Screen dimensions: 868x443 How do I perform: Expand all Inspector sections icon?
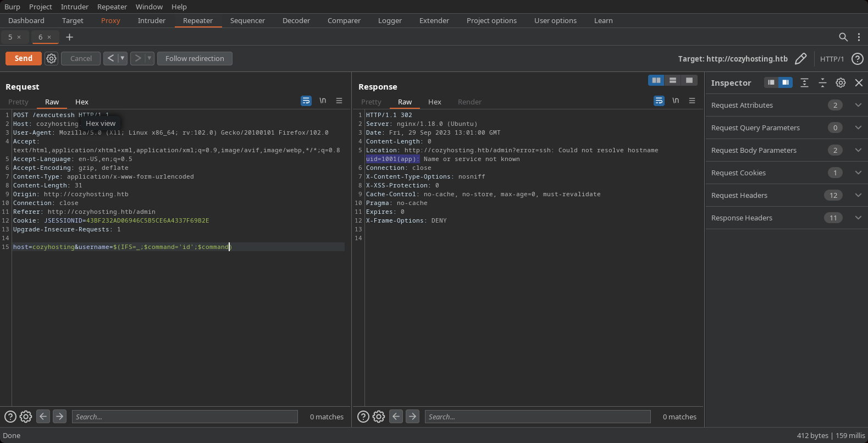click(x=804, y=82)
